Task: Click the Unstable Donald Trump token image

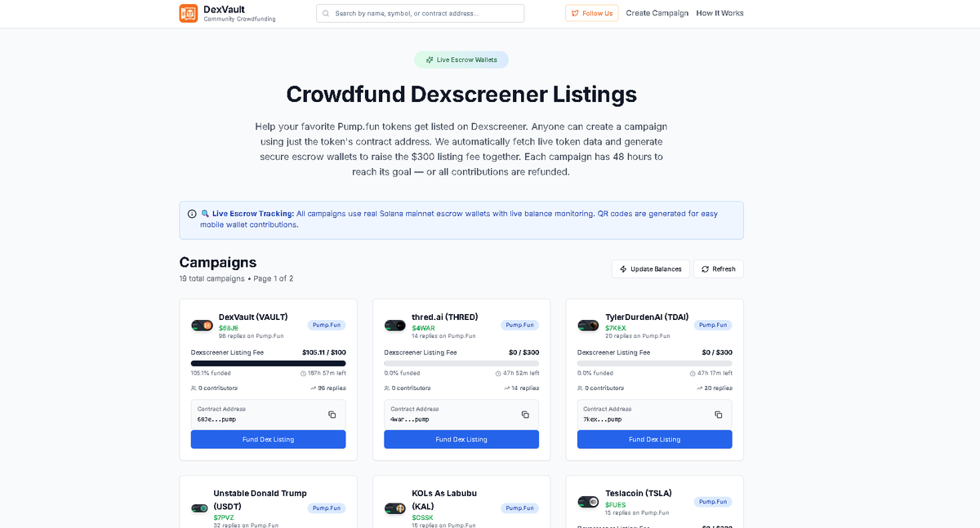Action: (x=199, y=508)
